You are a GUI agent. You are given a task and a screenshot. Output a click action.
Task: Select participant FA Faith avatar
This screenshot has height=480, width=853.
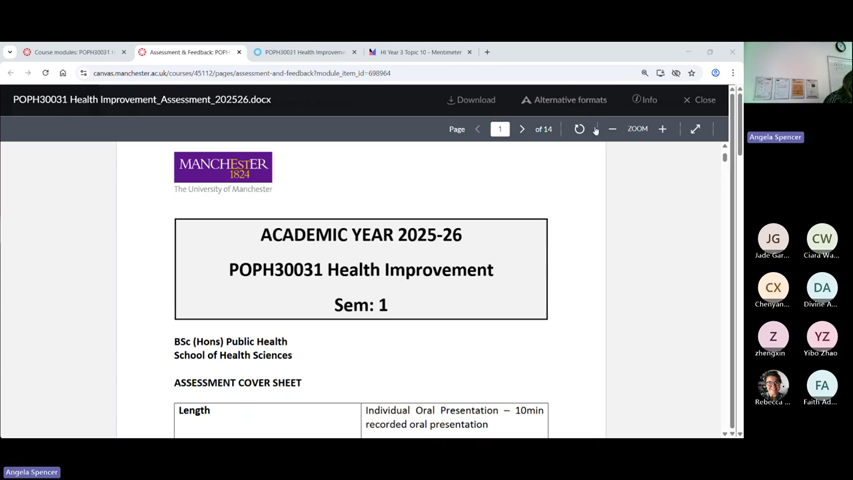822,385
